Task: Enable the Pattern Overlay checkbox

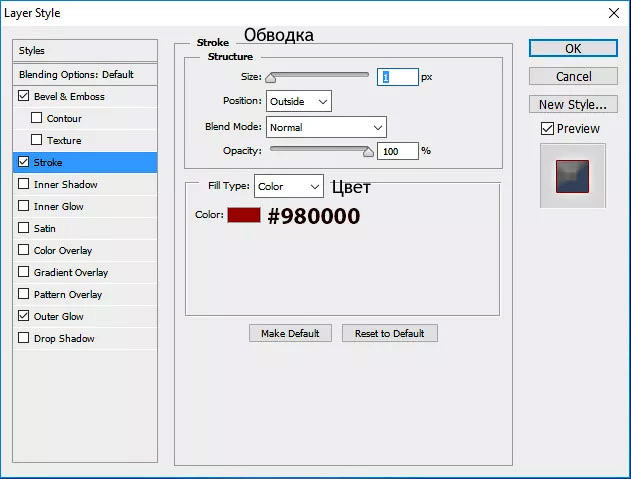Action: tap(23, 294)
